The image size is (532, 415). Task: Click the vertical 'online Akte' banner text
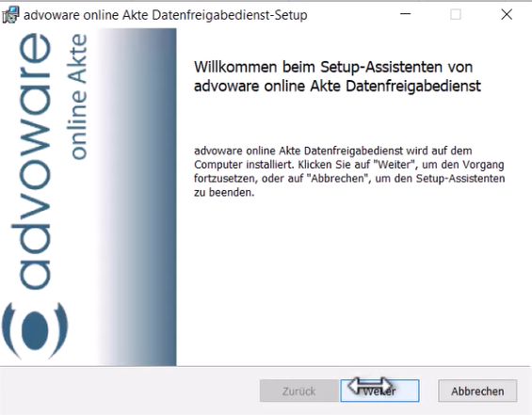pyautogui.click(x=76, y=96)
